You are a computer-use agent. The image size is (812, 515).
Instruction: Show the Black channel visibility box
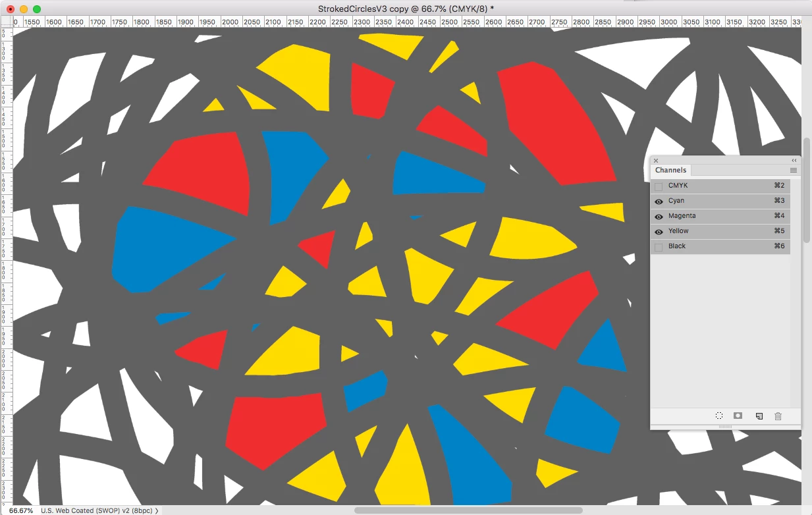click(659, 247)
